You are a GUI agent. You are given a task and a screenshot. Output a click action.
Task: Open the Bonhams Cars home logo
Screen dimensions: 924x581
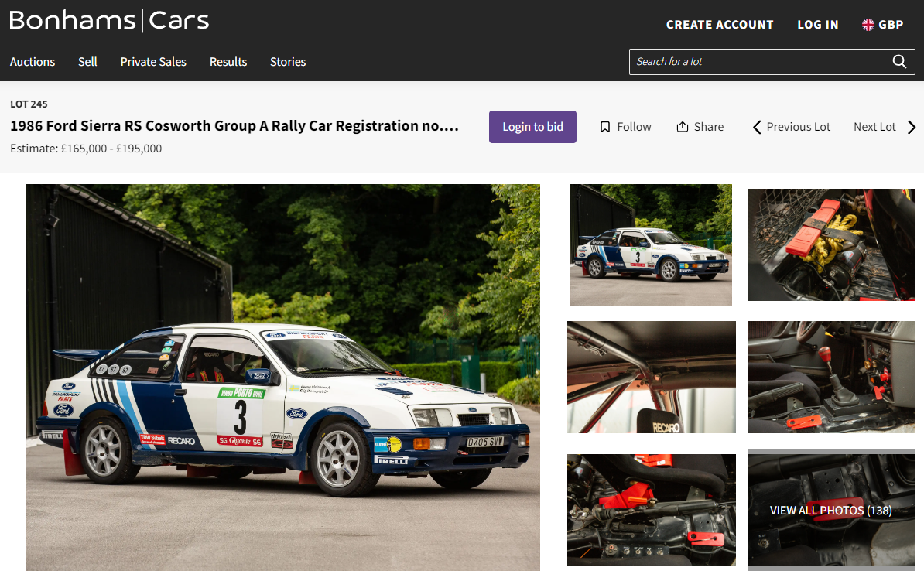(109, 21)
